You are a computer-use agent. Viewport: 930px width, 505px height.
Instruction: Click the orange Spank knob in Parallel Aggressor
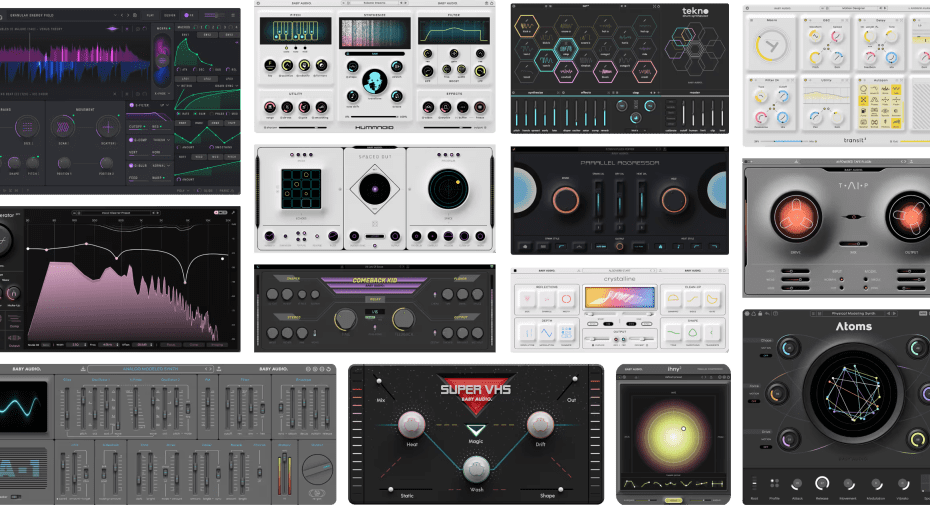tap(566, 199)
